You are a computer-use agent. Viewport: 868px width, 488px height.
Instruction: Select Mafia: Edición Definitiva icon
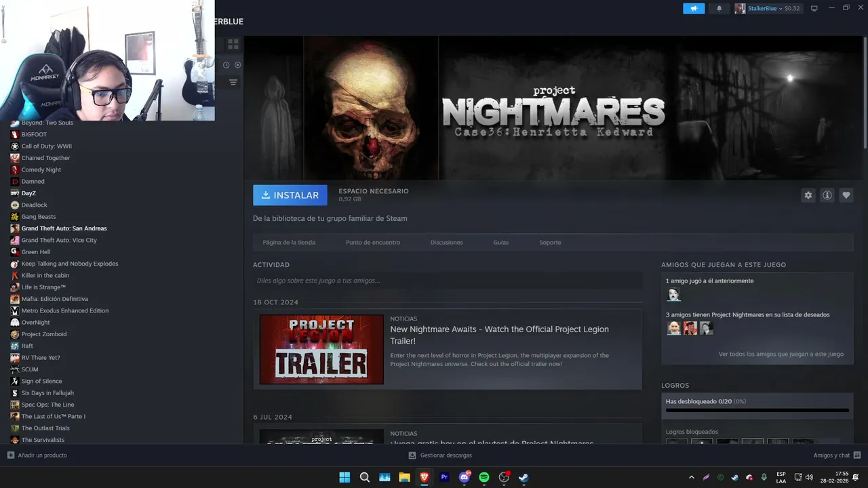15,299
